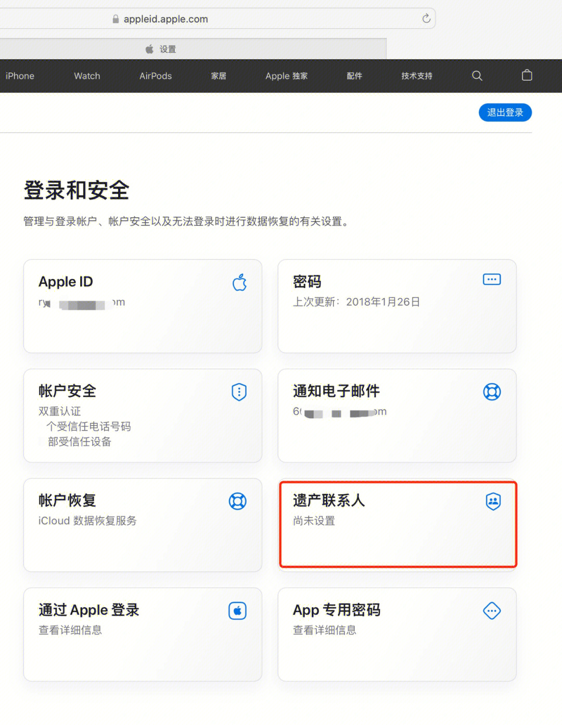Open the 帐户恢复 card
The image size is (562, 728).
point(143,525)
